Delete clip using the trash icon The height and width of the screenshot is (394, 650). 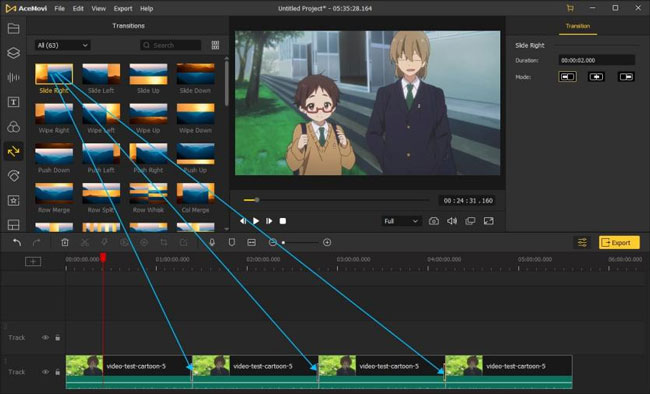(x=65, y=243)
